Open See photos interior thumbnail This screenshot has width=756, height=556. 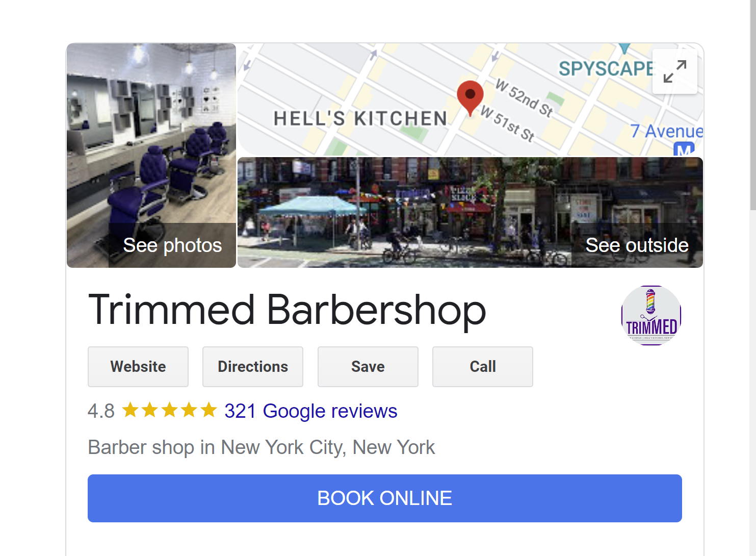click(x=151, y=156)
